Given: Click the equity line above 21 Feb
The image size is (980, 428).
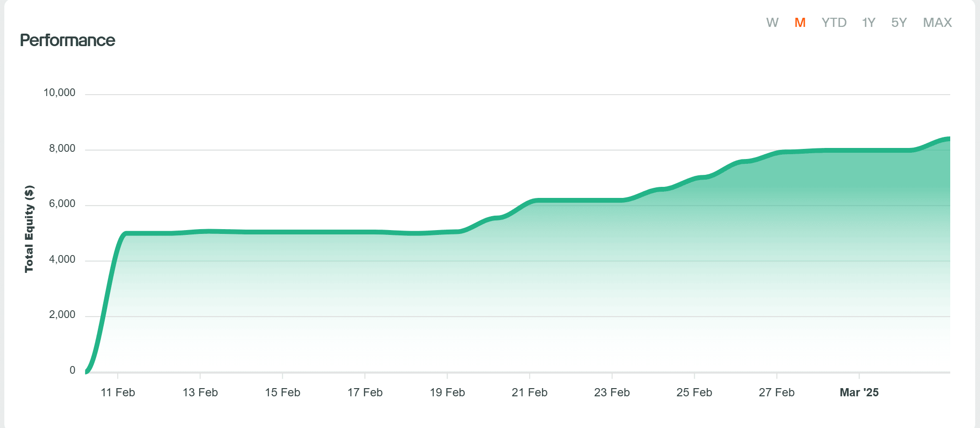Looking at the screenshot, I should tap(530, 202).
